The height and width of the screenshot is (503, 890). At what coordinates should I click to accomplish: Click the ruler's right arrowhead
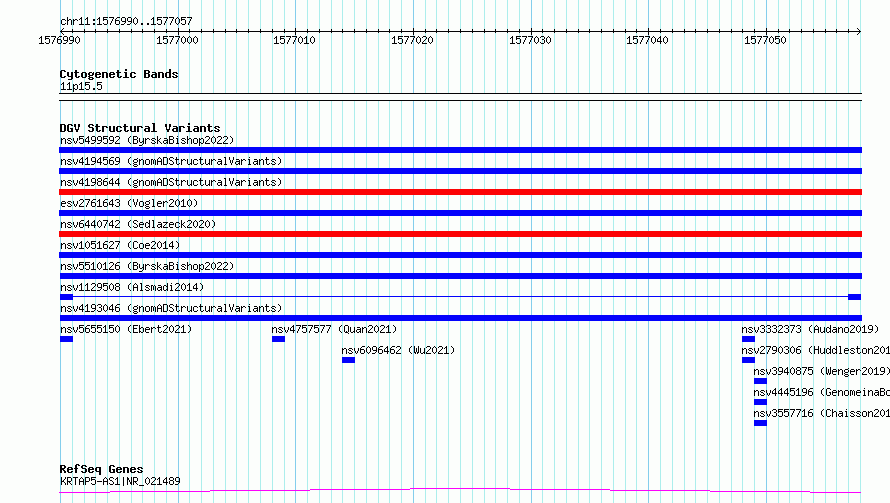859,31
